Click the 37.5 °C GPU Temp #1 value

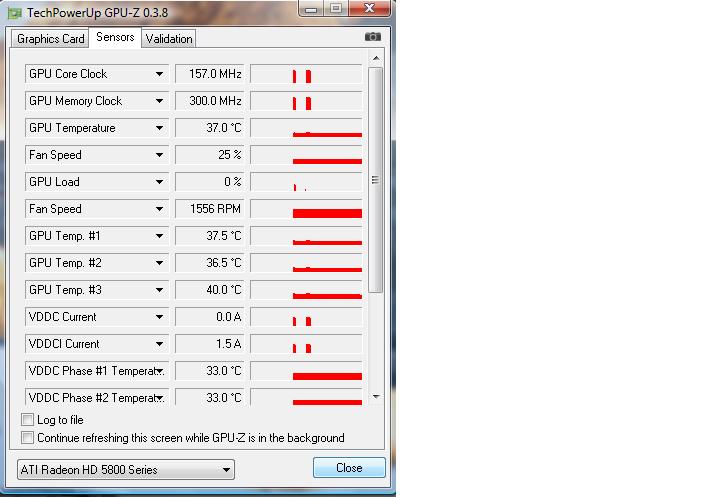210,236
